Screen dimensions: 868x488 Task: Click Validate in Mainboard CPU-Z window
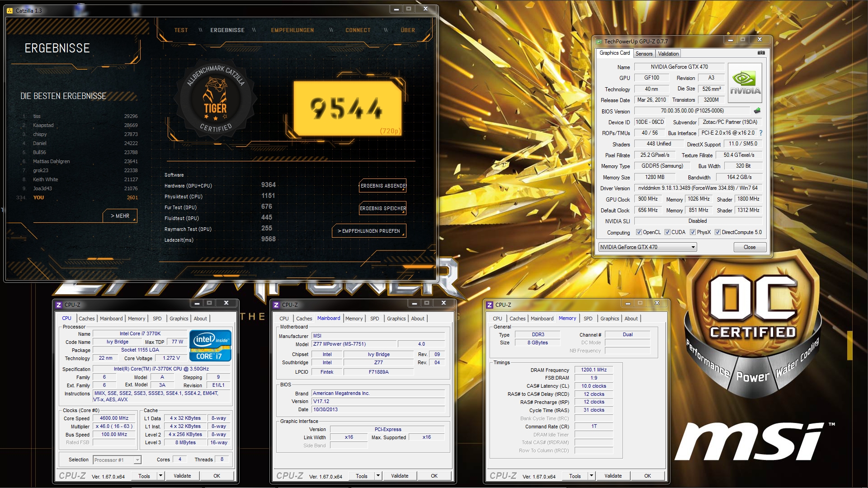tap(400, 476)
